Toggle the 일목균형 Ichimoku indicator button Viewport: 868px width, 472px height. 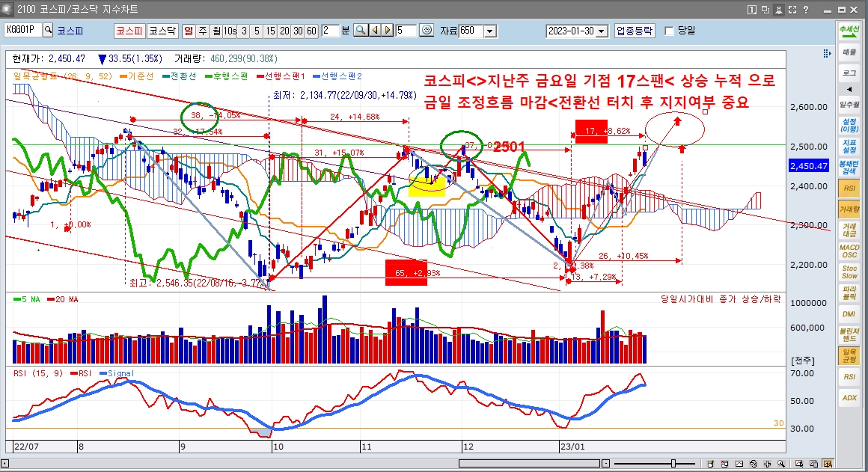pos(849,355)
